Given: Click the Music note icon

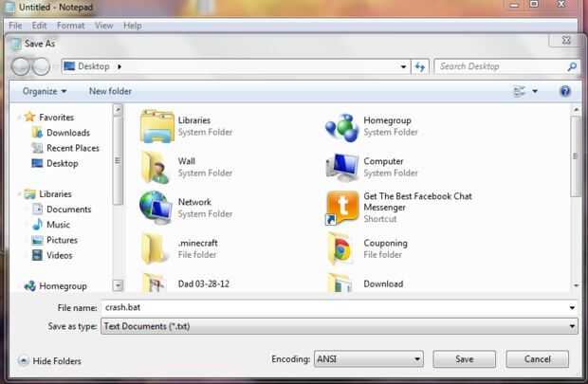Looking at the screenshot, I should point(38,225).
